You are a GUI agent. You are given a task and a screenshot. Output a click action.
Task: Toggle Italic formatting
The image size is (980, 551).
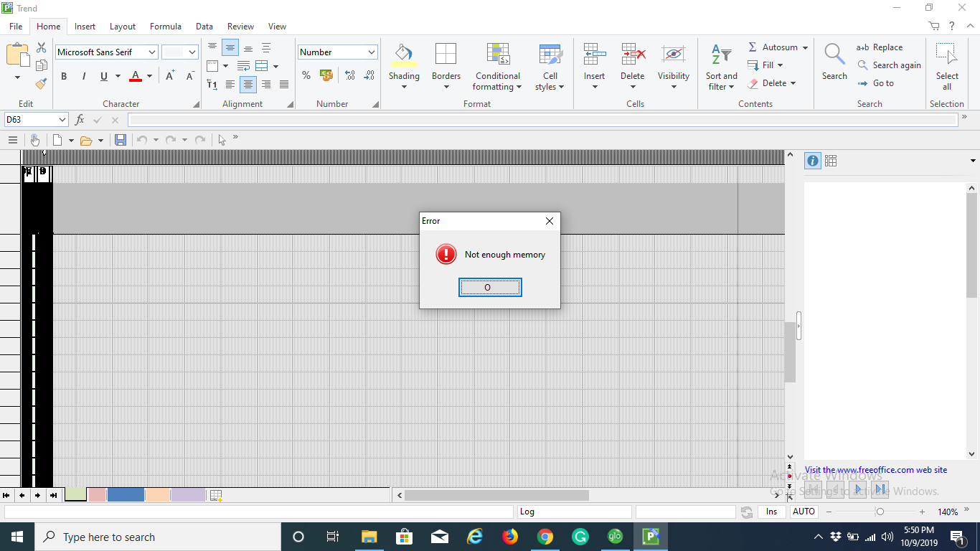(83, 76)
